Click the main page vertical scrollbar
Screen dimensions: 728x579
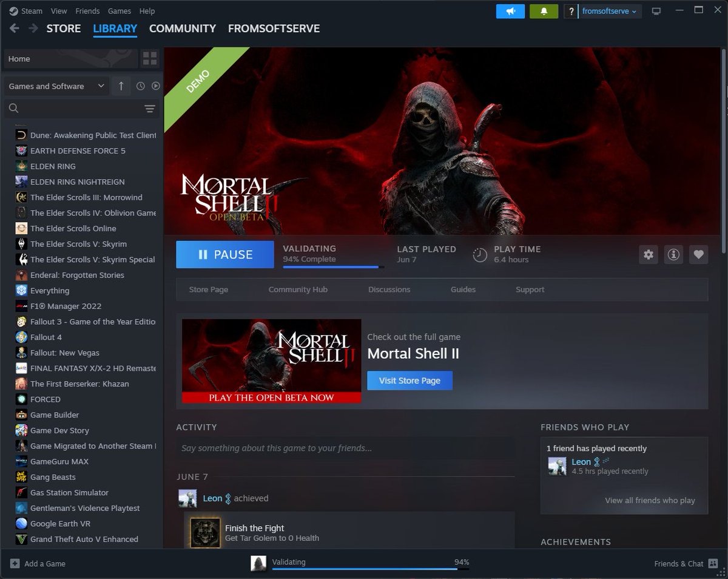[x=724, y=152]
